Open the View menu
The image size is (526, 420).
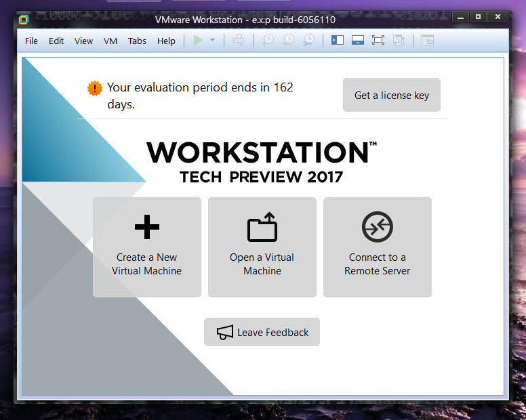pyautogui.click(x=83, y=41)
